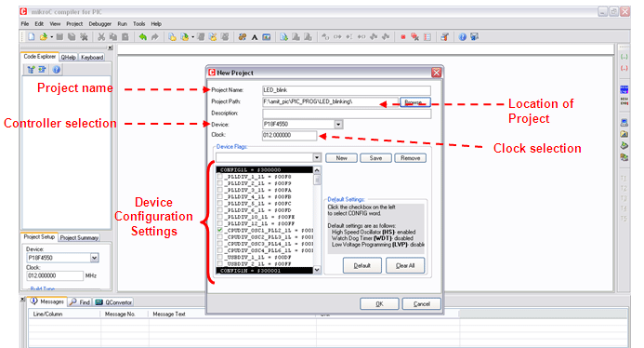Open the File menu
Viewport: 644px width, 348px height.
[25, 24]
